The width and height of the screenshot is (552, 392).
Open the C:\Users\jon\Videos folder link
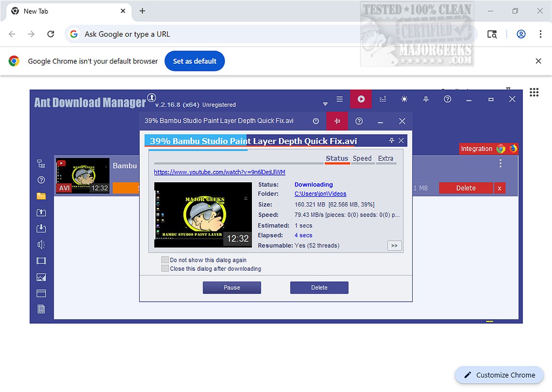click(320, 194)
